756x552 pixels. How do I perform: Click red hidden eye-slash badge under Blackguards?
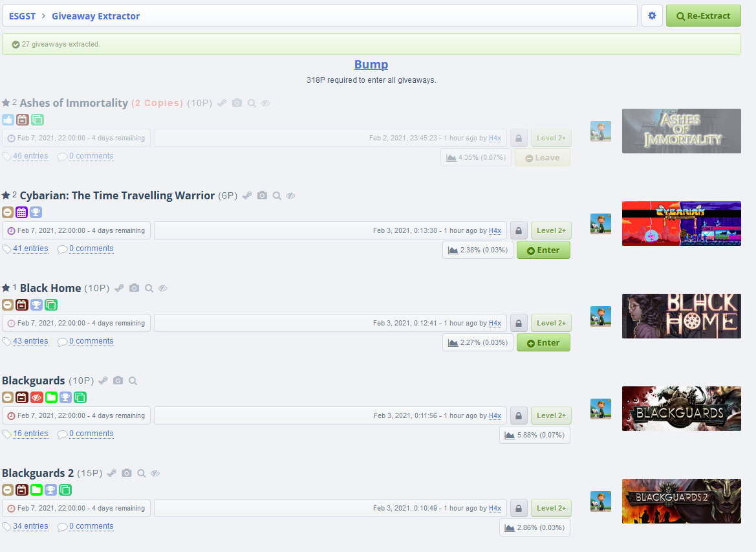[x=37, y=397]
